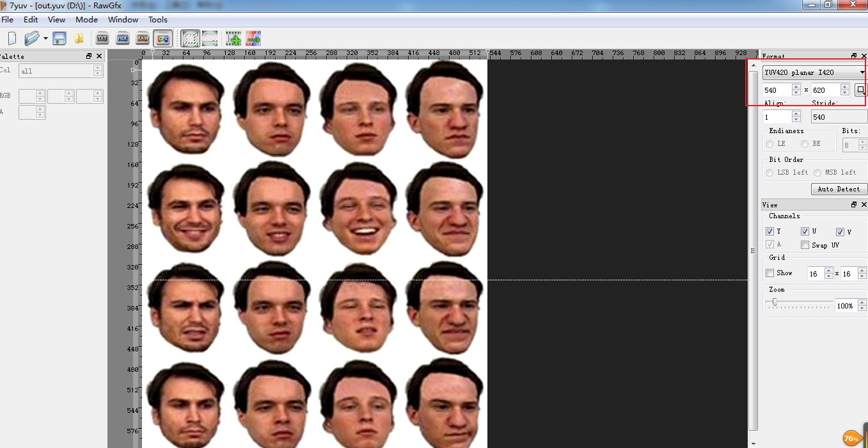Select the LE endianness radio button
The image size is (868, 448).
[769, 143]
